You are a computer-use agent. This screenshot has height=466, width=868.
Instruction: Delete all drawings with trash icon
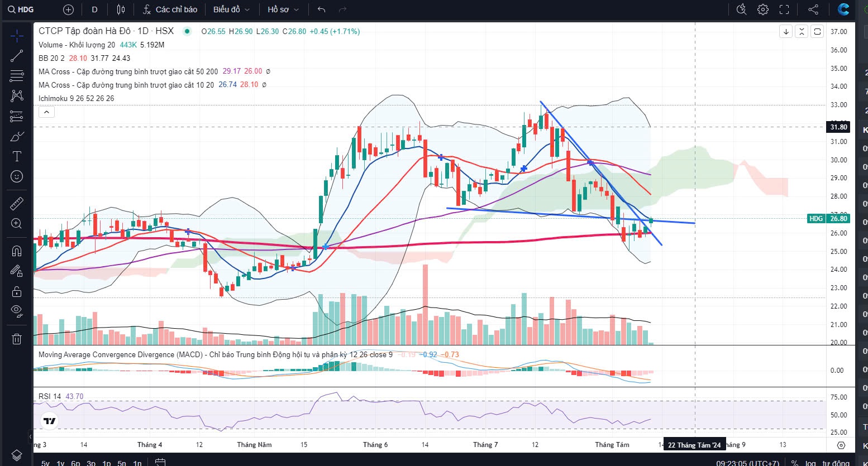click(17, 339)
